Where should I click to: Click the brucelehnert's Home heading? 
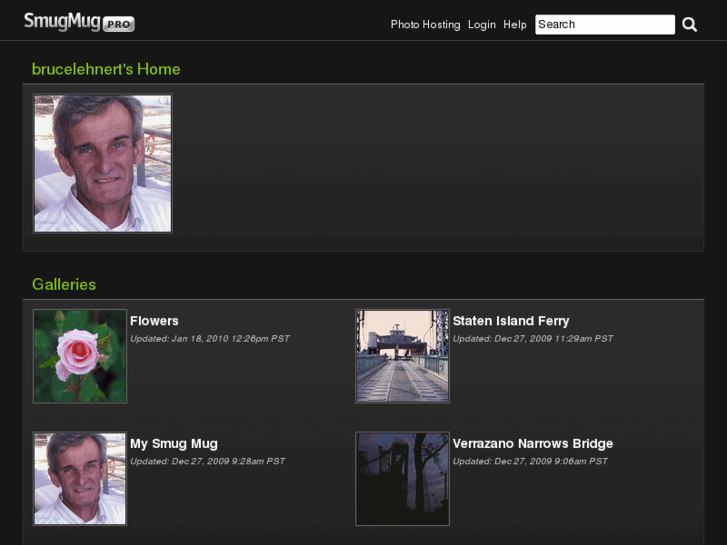pos(106,69)
